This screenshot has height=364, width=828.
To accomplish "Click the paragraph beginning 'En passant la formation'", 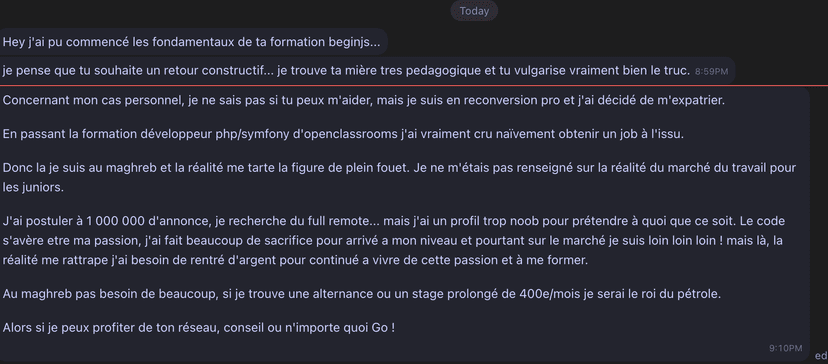I will (x=343, y=134).
